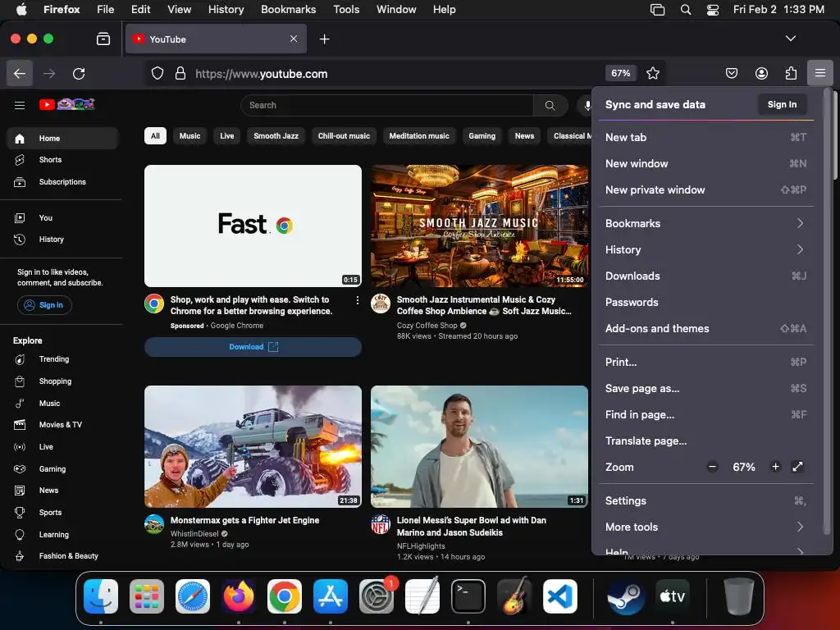Open Lionel Messi Super Bowl thumbnail
Viewport: 840px width, 630px height.
tap(479, 446)
